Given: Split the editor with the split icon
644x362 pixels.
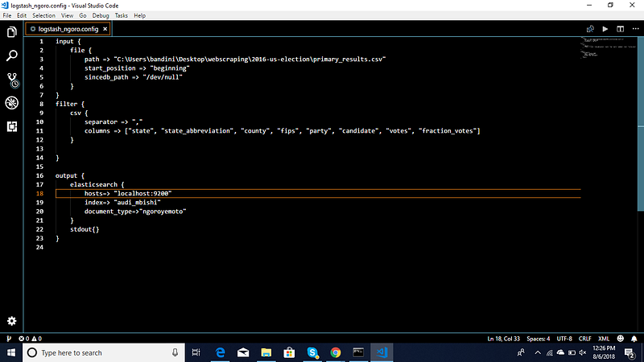Looking at the screenshot, I should [620, 29].
